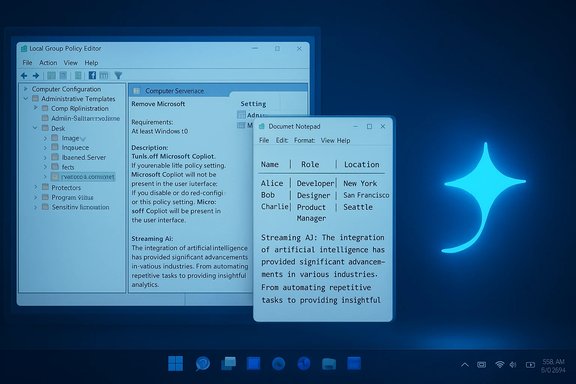Open File menu in Group Policy Editor

[x=27, y=62]
